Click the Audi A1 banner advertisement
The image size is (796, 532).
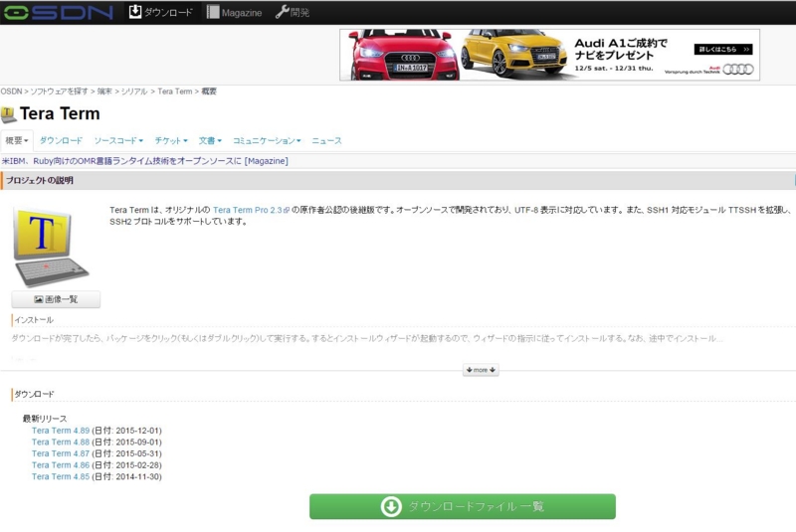pyautogui.click(x=549, y=55)
